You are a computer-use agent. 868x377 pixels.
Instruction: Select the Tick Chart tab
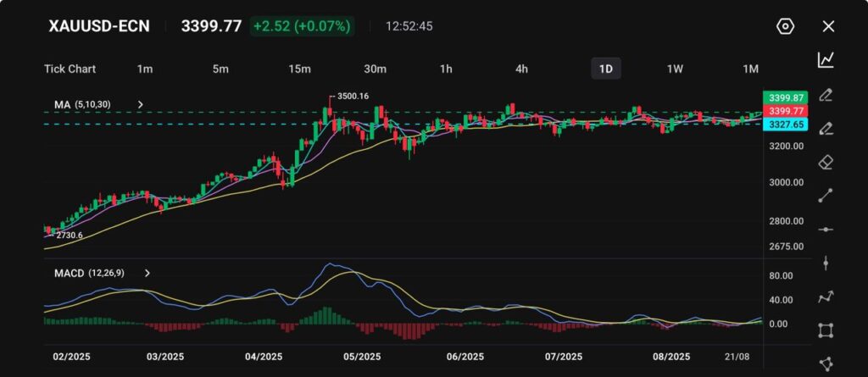[x=70, y=69]
